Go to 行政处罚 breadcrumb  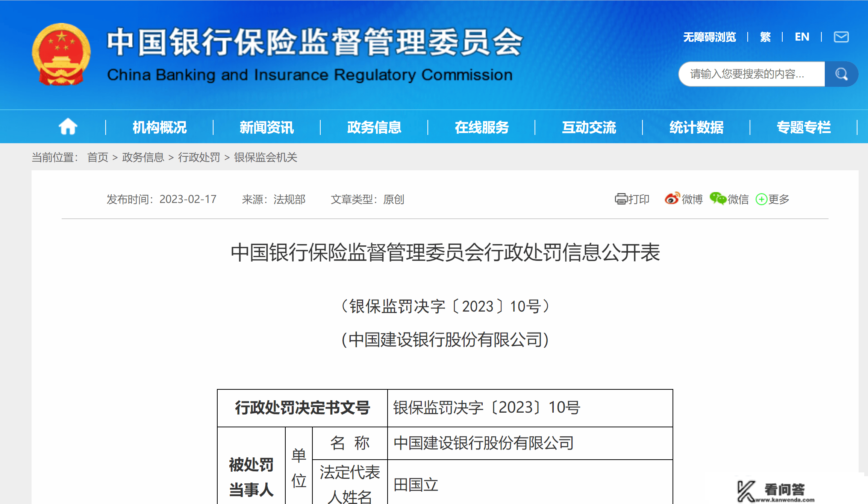[199, 157]
